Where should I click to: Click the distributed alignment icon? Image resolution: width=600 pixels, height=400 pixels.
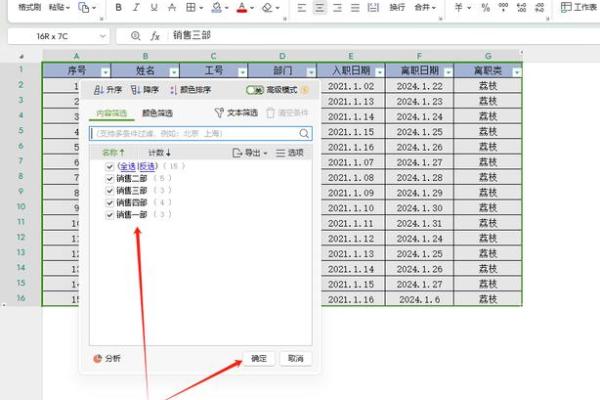coord(373,7)
